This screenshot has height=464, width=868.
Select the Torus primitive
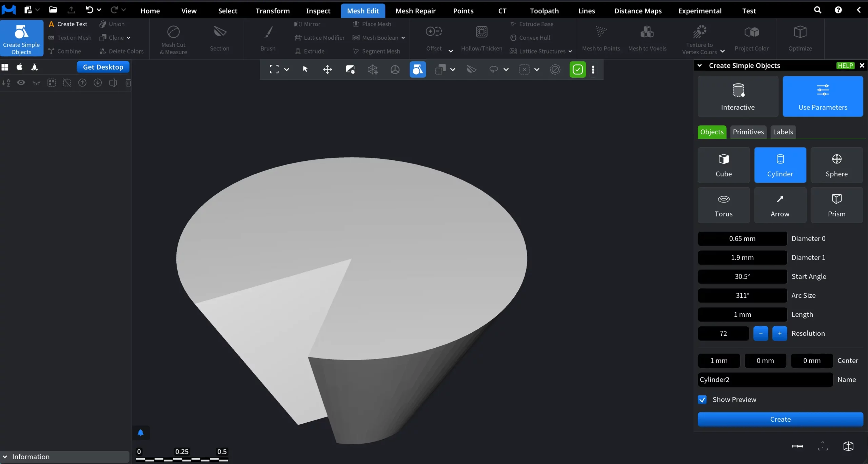(x=724, y=205)
